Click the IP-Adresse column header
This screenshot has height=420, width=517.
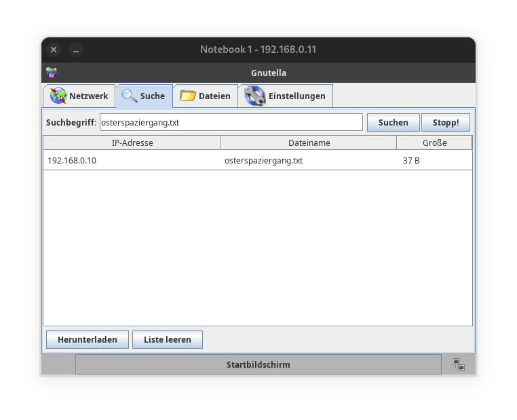pos(132,142)
